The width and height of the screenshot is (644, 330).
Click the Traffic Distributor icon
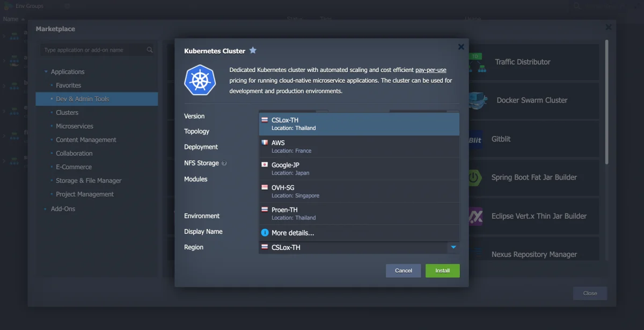pos(477,62)
